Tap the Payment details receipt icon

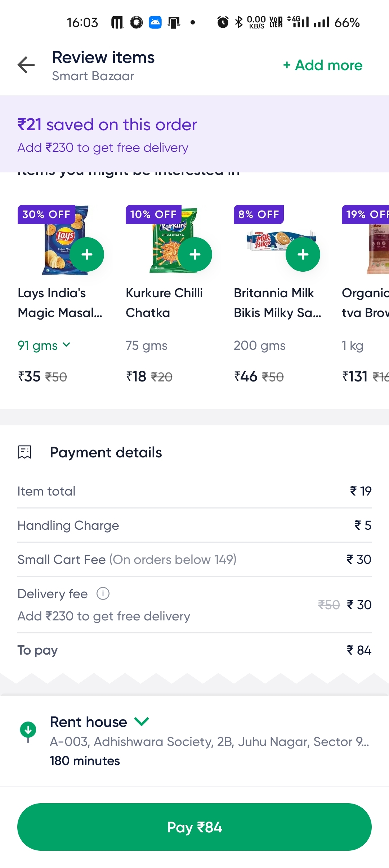pos(25,452)
